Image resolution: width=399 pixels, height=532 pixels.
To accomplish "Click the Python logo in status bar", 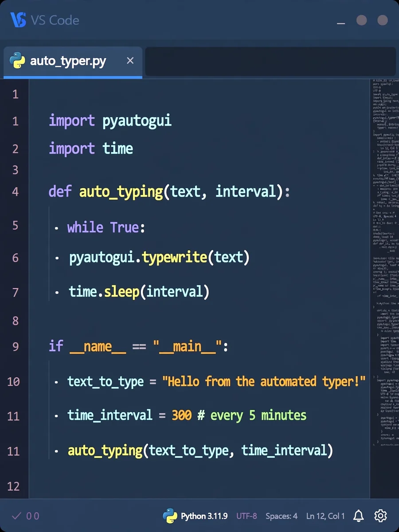I will click(x=170, y=516).
